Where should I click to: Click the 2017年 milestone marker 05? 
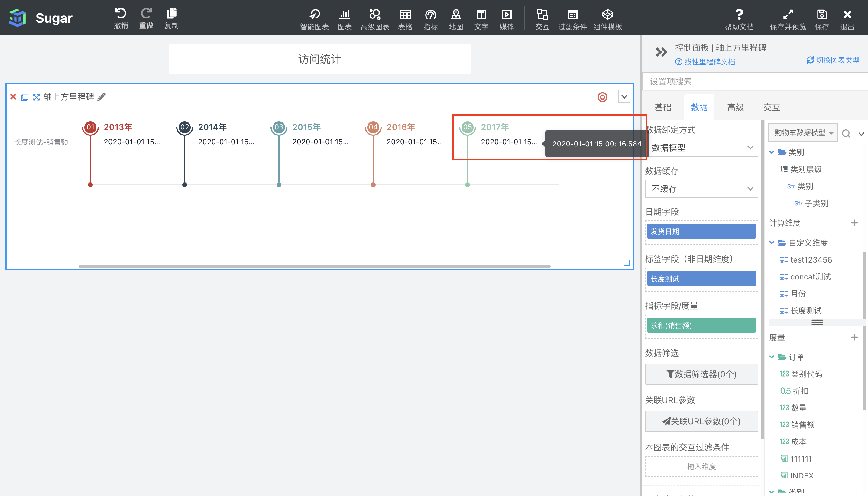point(467,127)
